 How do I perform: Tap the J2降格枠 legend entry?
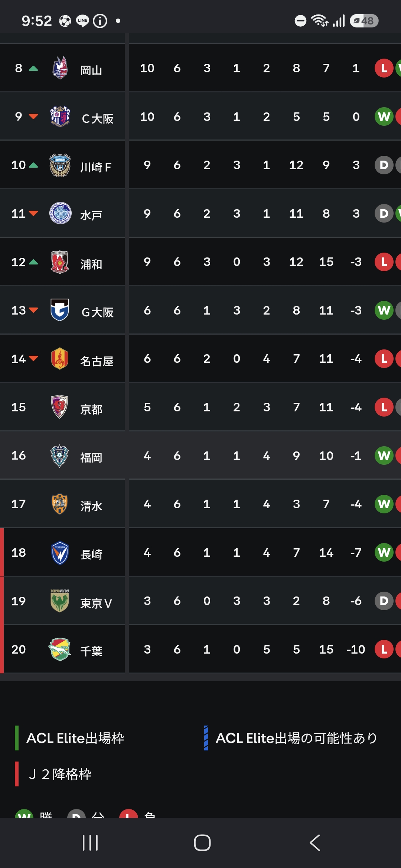pyautogui.click(x=53, y=774)
